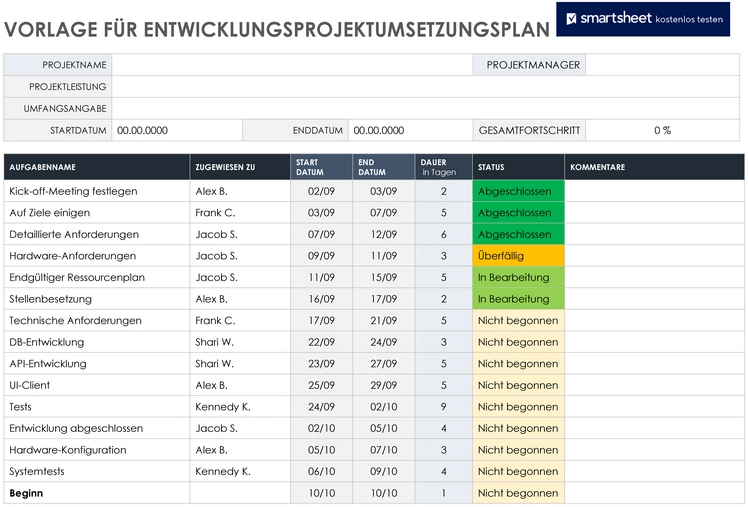
Task: Click duration 9 in the Tests row
Action: point(444,407)
